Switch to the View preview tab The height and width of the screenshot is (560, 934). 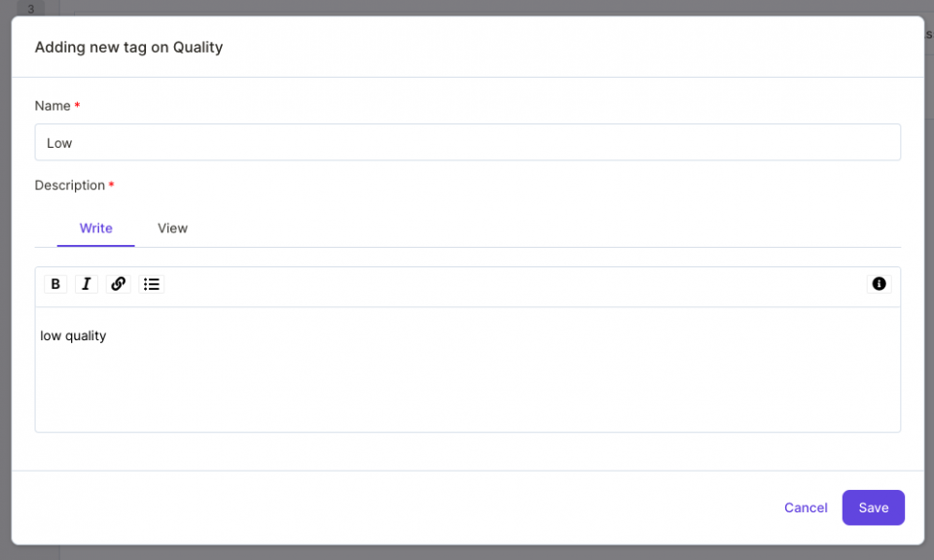tap(173, 228)
